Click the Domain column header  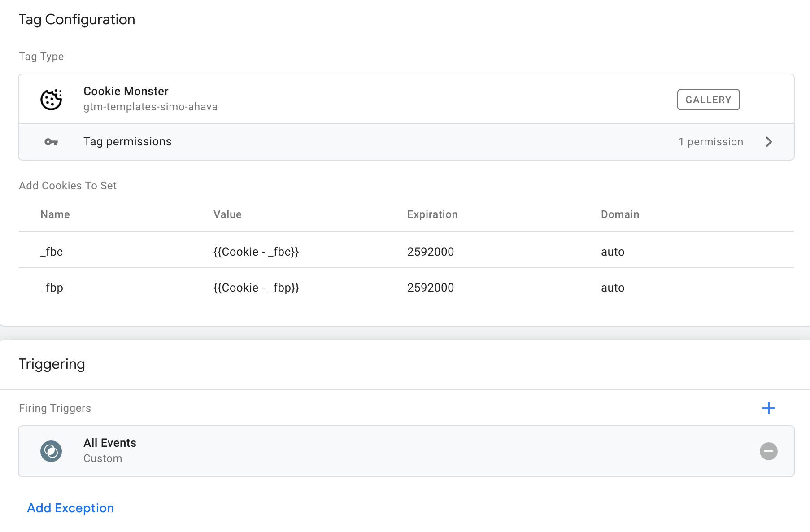(620, 214)
